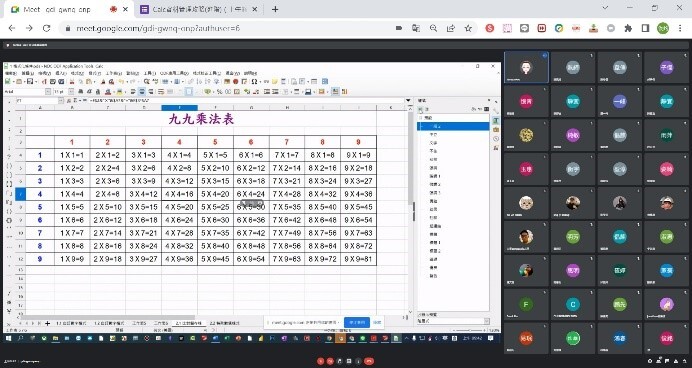Image resolution: width=692 pixels, height=368 pixels.
Task: Click the blue stop sharing button
Action: click(357, 323)
